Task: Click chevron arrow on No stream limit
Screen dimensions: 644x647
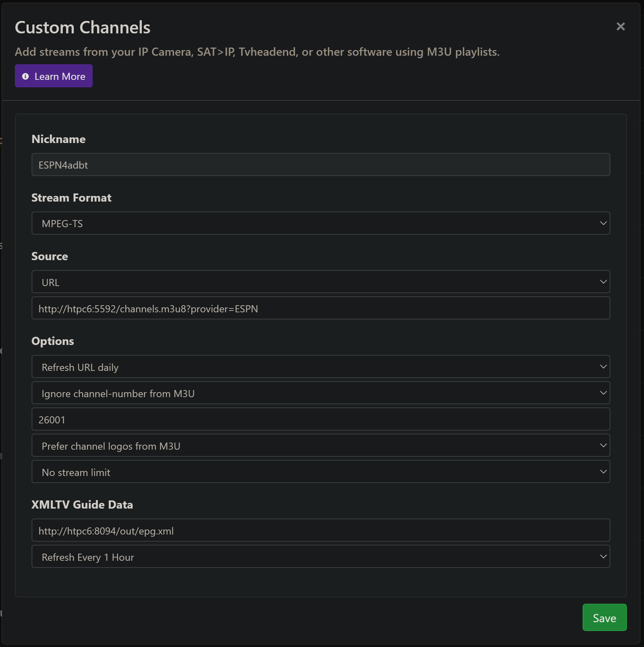Action: [x=603, y=472]
